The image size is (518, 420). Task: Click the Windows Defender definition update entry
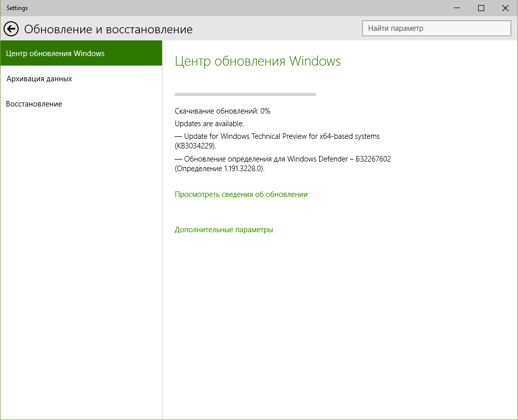tap(282, 164)
